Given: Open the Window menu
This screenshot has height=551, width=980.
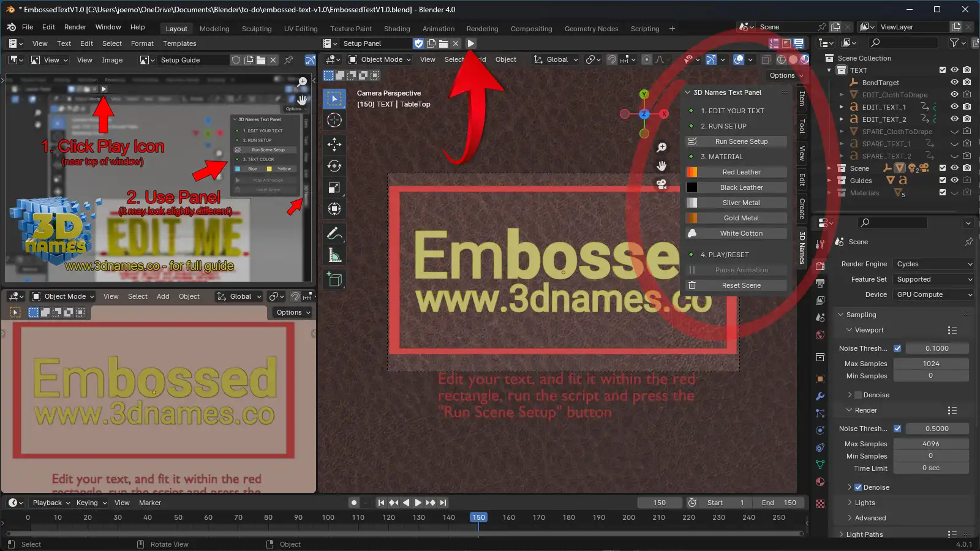Looking at the screenshot, I should [108, 27].
